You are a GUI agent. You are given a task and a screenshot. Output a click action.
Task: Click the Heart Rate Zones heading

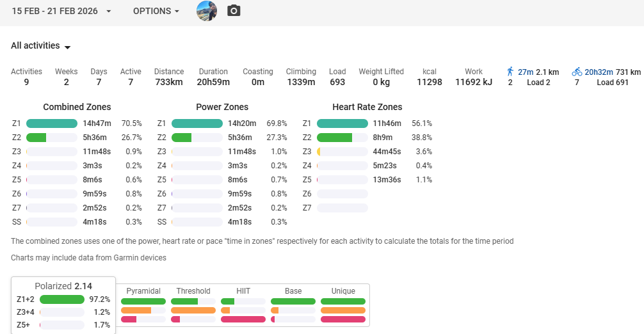click(x=367, y=107)
